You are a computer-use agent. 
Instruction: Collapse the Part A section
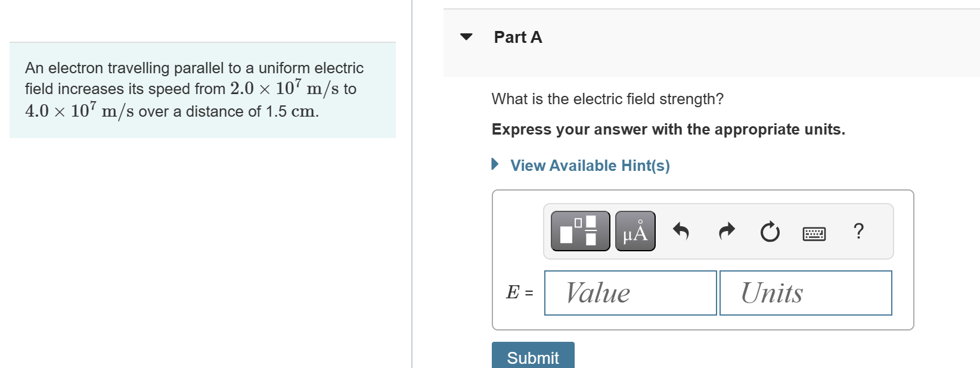click(466, 38)
